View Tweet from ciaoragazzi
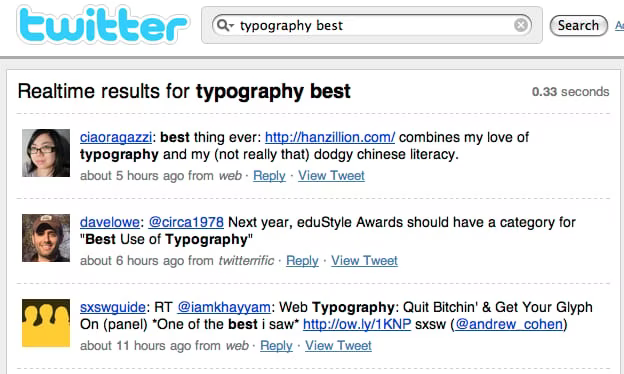 tap(331, 175)
